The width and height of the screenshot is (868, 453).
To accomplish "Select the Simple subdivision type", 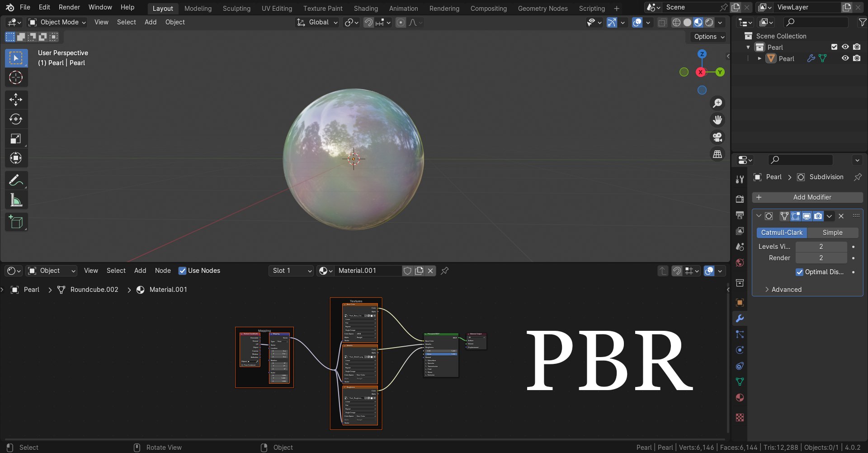I will pyautogui.click(x=832, y=233).
